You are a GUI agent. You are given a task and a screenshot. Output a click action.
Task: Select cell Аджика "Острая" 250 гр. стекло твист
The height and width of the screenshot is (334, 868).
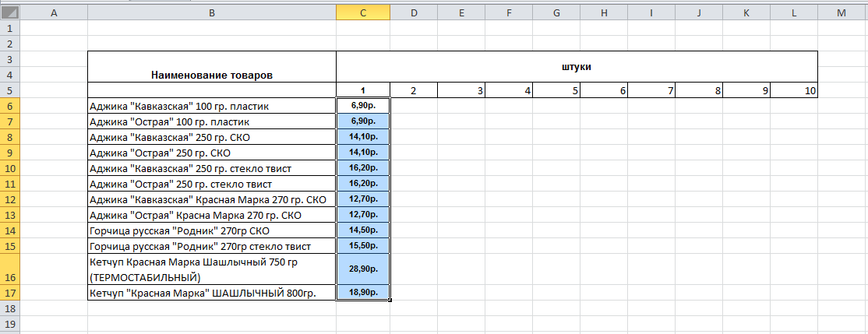coord(212,184)
